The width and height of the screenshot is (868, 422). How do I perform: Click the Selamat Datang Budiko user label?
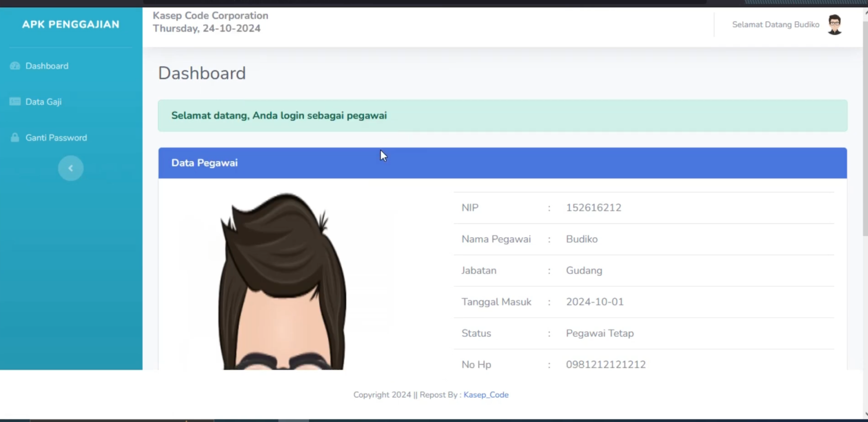pyautogui.click(x=776, y=25)
